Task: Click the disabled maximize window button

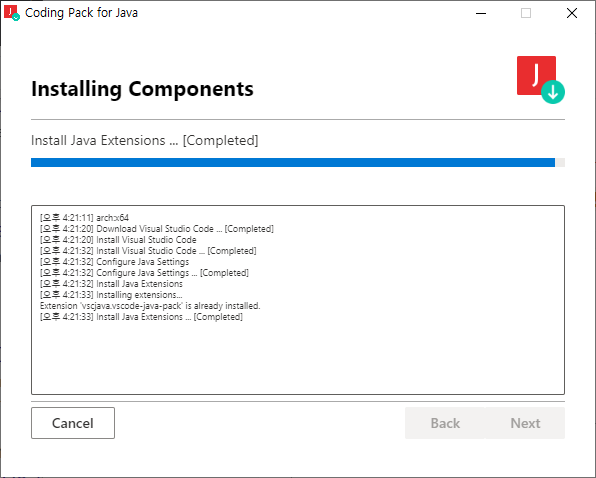Action: point(526,13)
